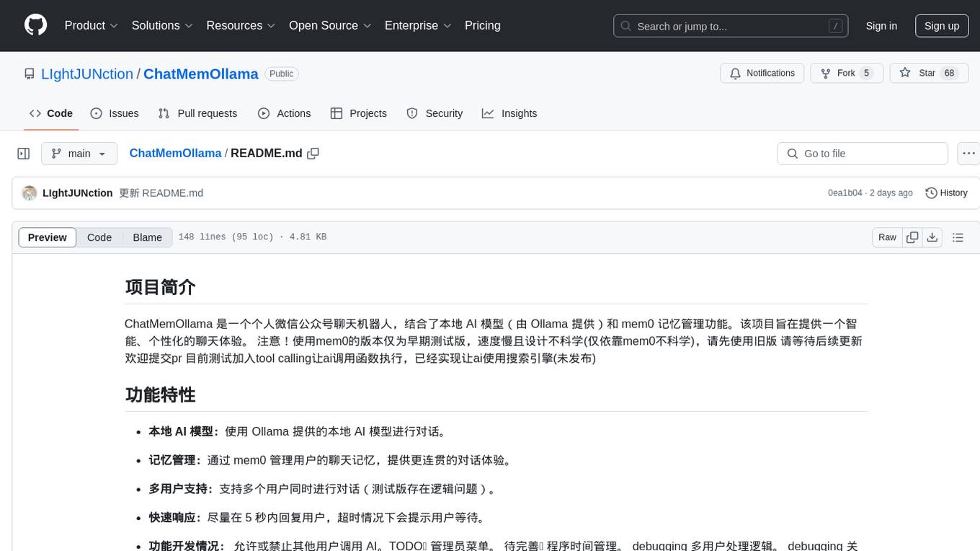Expand the Enterprise menu
This screenshot has height=551, width=980.
[x=418, y=25]
